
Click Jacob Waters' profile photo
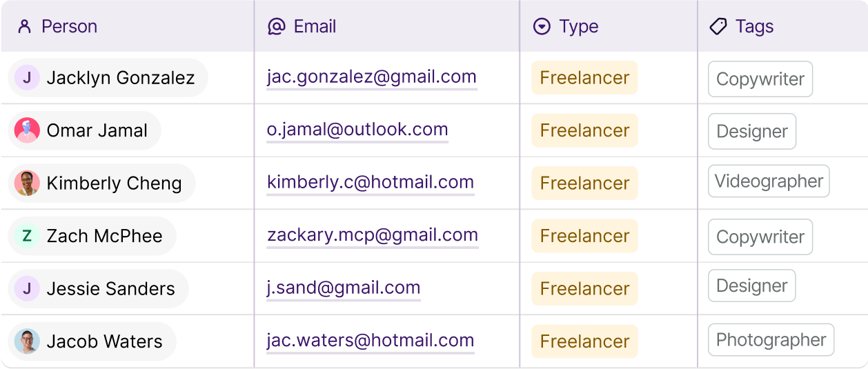coord(27,341)
